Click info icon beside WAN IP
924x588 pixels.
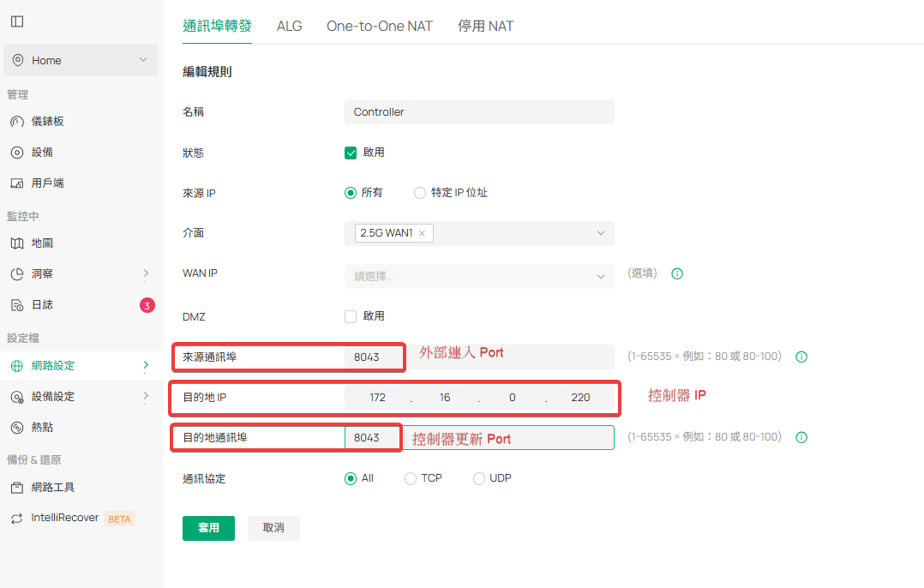676,274
